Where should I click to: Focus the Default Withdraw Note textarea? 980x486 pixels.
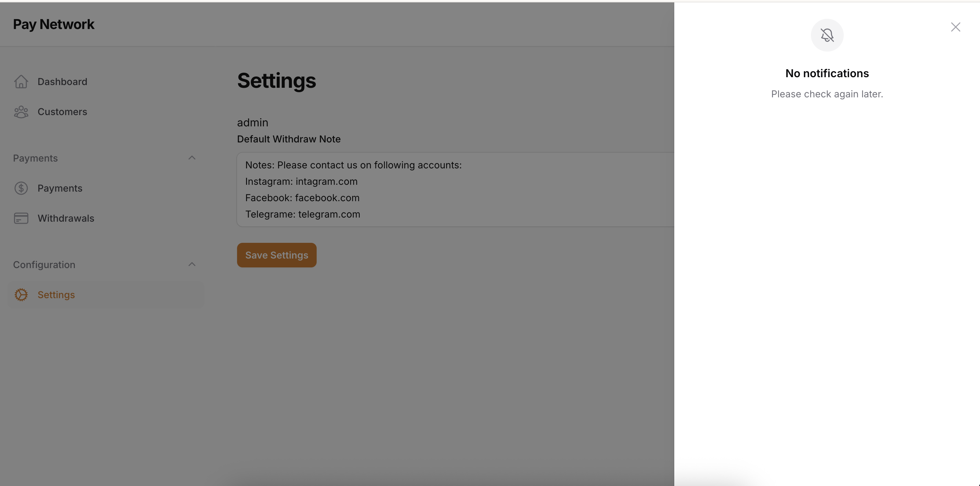coord(455,190)
